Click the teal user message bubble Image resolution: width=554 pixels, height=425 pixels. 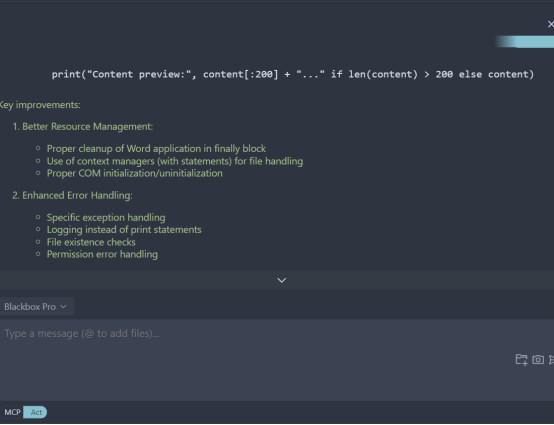click(525, 41)
